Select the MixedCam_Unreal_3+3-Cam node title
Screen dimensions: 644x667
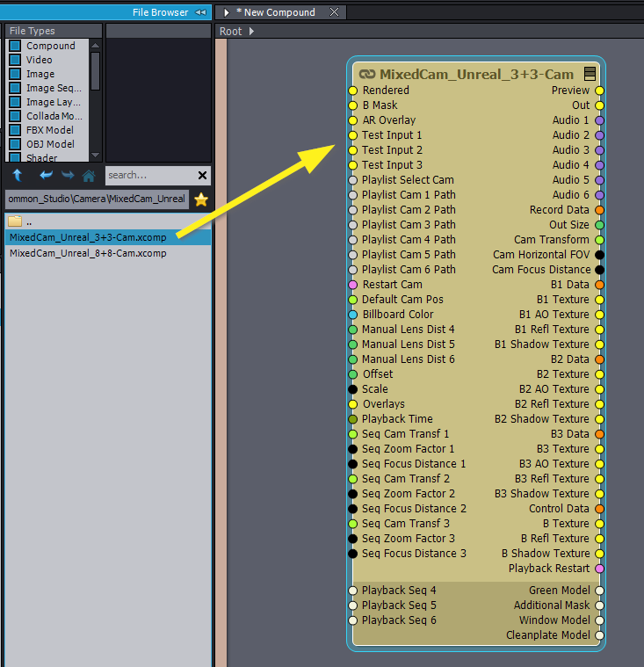click(476, 75)
